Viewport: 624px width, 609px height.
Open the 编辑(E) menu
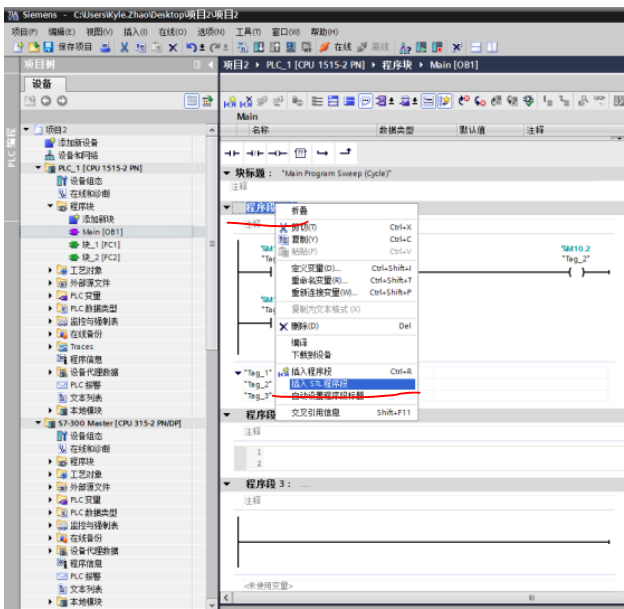click(x=62, y=32)
